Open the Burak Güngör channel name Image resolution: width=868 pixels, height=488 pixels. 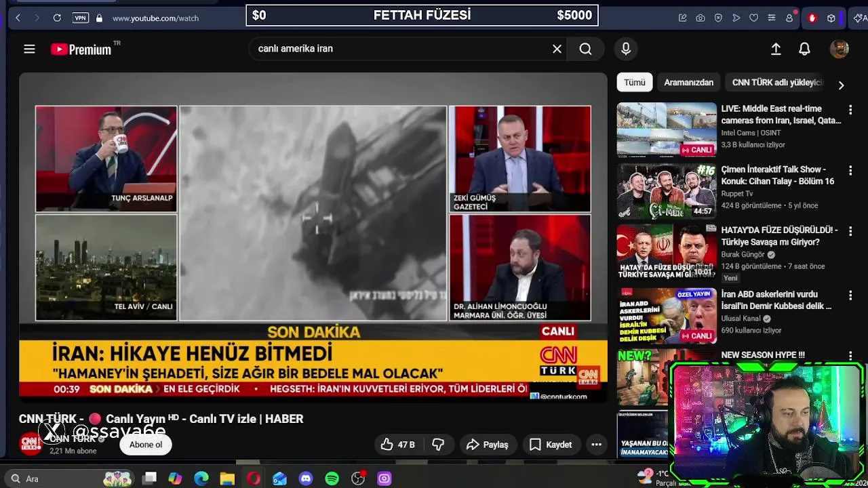click(743, 255)
